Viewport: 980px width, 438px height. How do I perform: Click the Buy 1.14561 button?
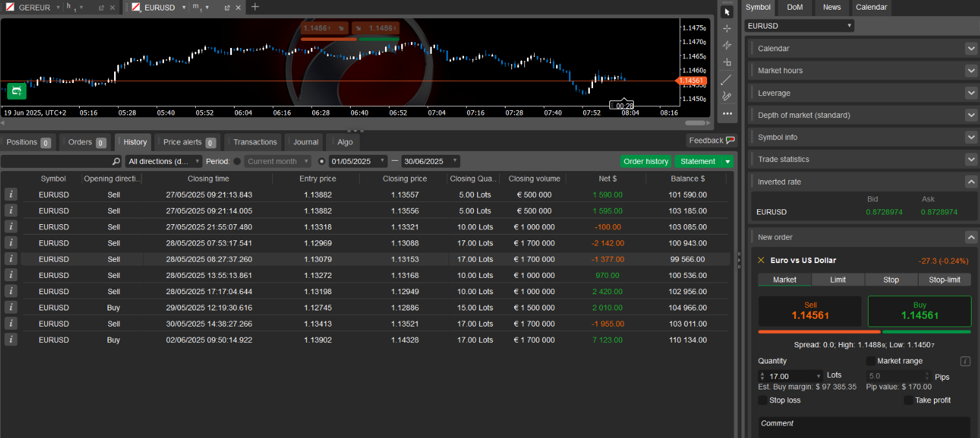click(x=919, y=311)
